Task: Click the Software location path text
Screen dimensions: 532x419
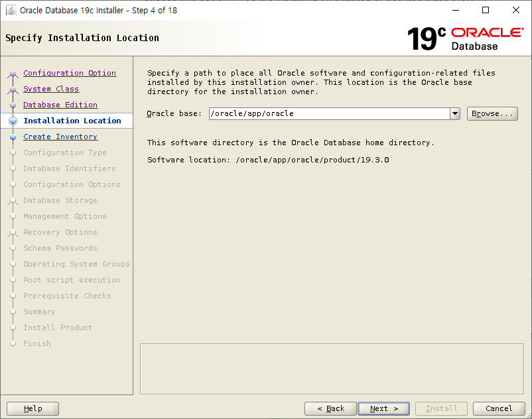Action: (312, 160)
